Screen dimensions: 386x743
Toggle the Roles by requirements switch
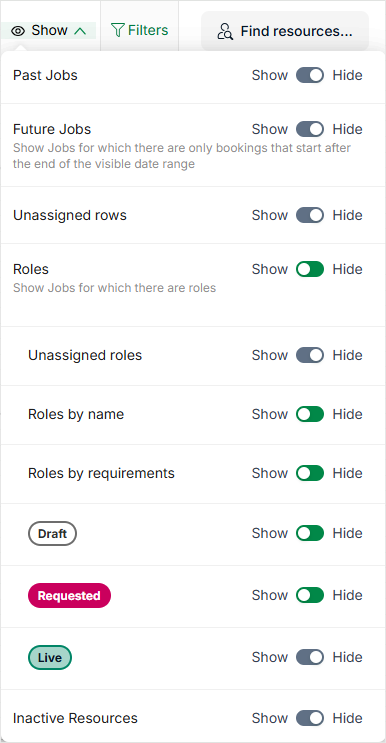click(310, 473)
